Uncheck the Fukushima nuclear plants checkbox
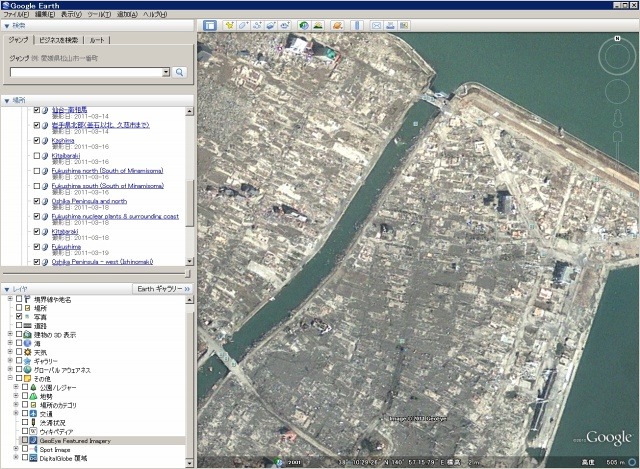This screenshot has width=640, height=469. (x=37, y=216)
